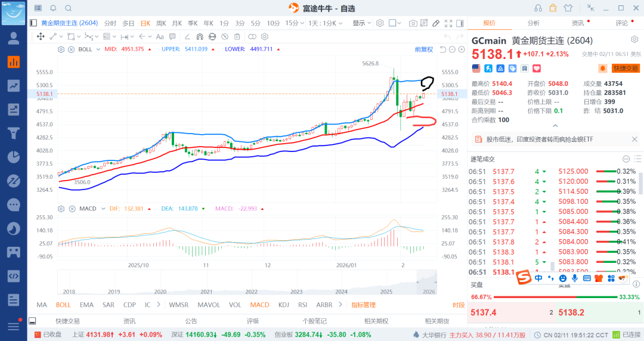644x341 pixels.
Task: Open the 1天:1分K dropdown
Action: pyautogui.click(x=326, y=23)
